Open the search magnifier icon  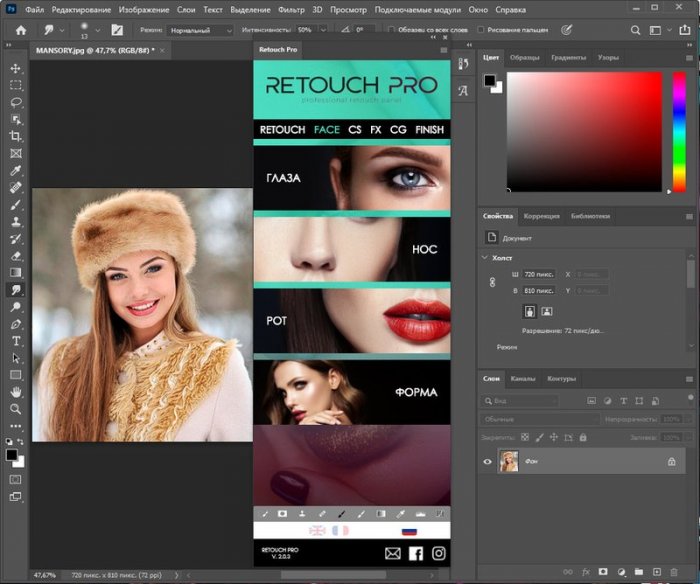pyautogui.click(x=635, y=30)
